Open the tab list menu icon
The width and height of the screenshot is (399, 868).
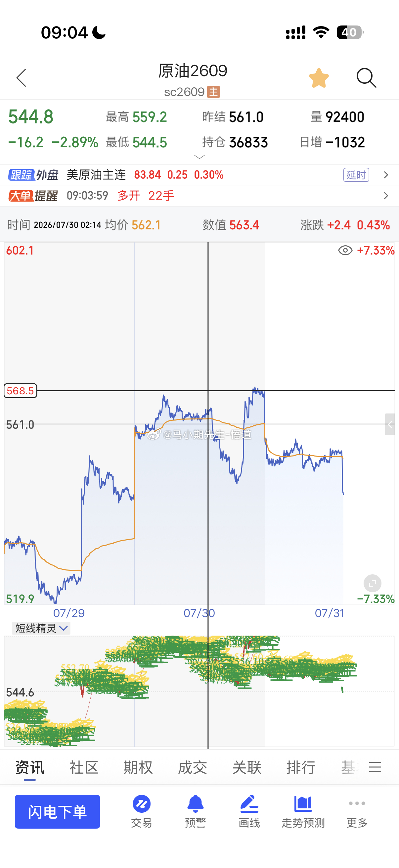[375, 767]
